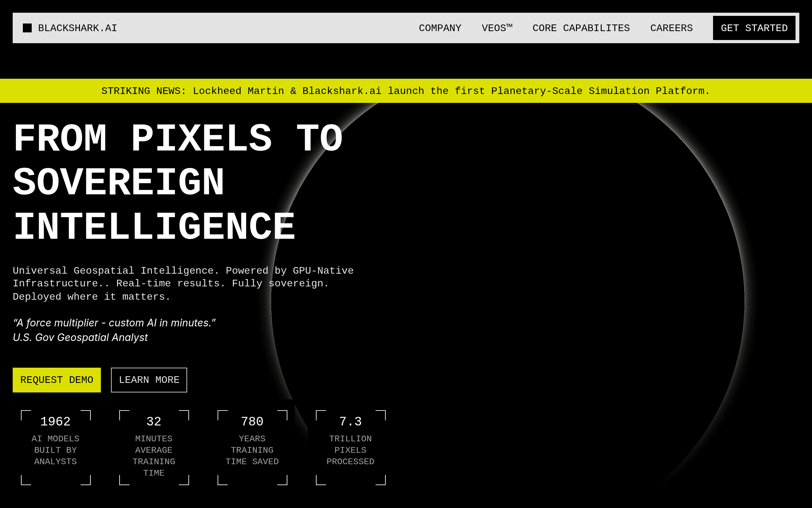This screenshot has height=508, width=812.
Task: Click the GET STARTED button
Action: pyautogui.click(x=754, y=28)
